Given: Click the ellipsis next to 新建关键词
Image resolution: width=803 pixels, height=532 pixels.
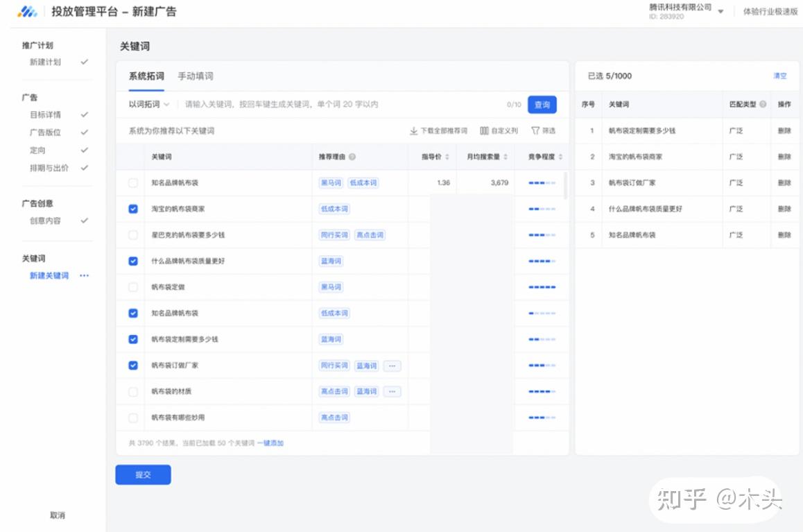Looking at the screenshot, I should (84, 275).
